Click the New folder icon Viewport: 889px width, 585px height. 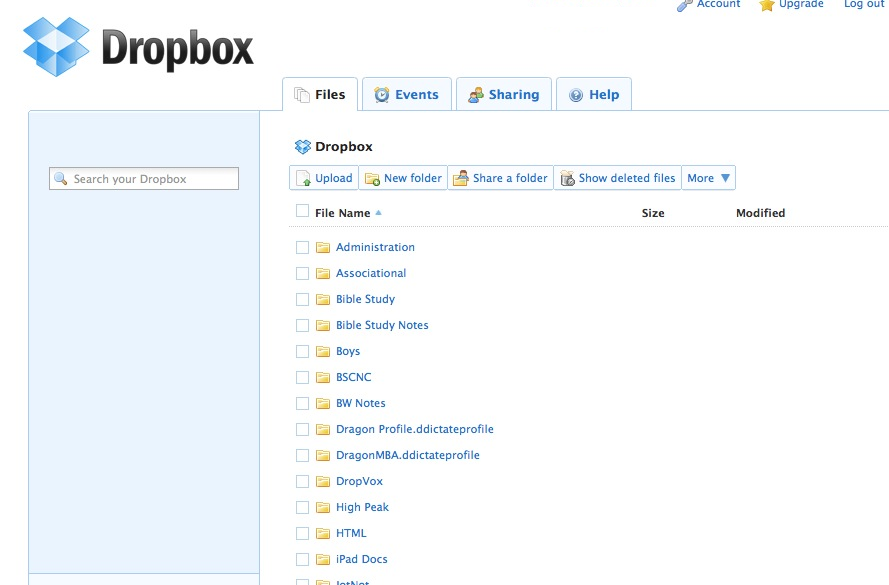372,179
